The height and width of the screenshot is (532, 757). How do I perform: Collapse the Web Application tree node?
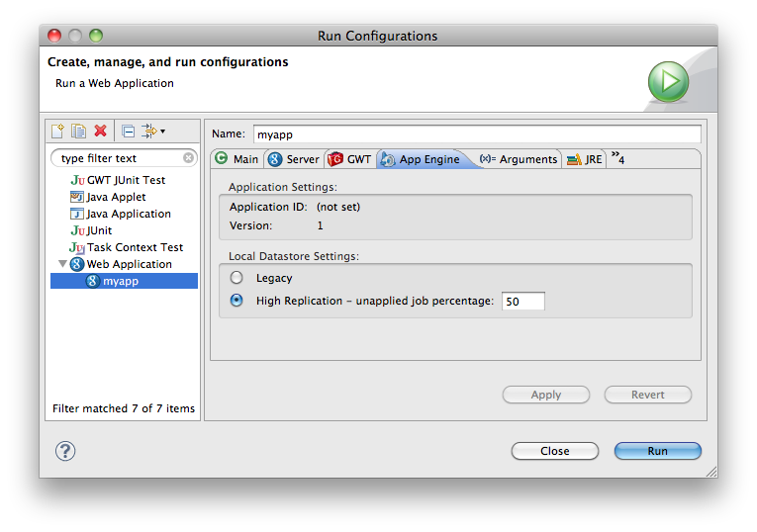pos(63,264)
